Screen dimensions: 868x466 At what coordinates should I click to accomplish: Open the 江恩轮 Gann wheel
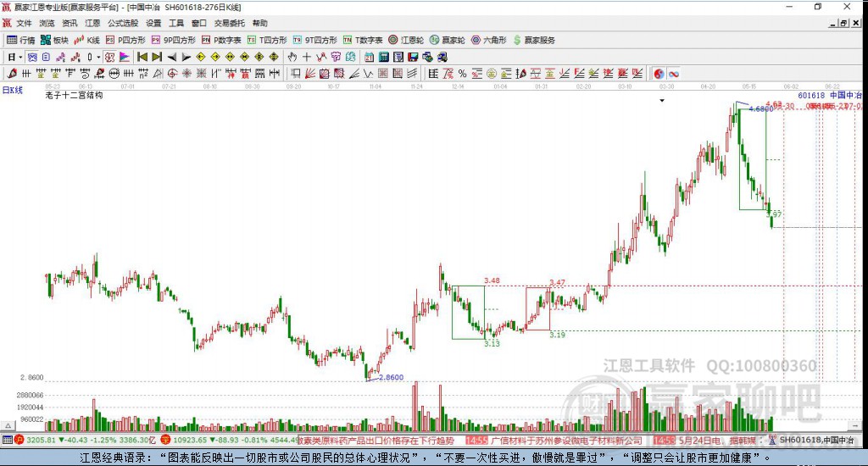pyautogui.click(x=406, y=41)
